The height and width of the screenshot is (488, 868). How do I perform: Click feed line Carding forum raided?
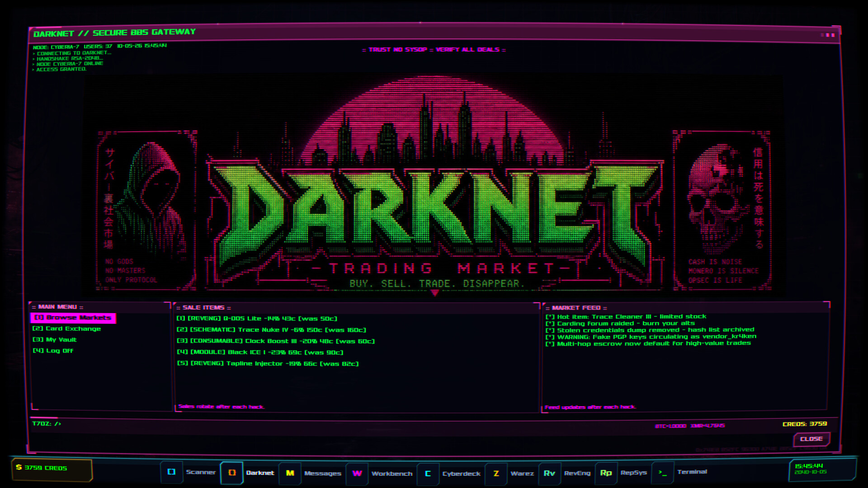(x=620, y=324)
